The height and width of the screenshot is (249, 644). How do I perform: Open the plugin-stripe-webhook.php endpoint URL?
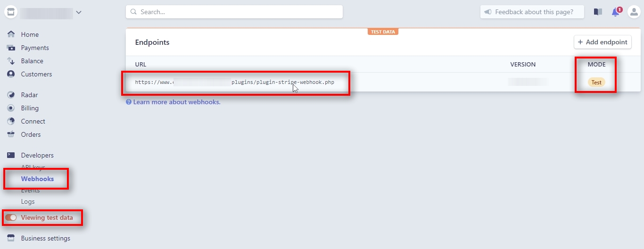point(235,82)
